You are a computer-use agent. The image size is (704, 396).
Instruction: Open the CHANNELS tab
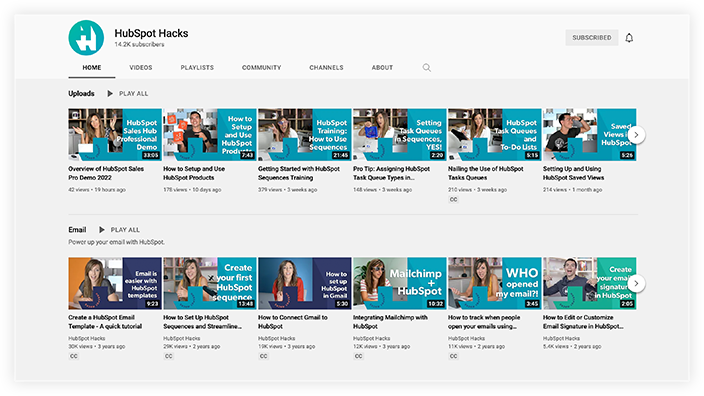(326, 67)
